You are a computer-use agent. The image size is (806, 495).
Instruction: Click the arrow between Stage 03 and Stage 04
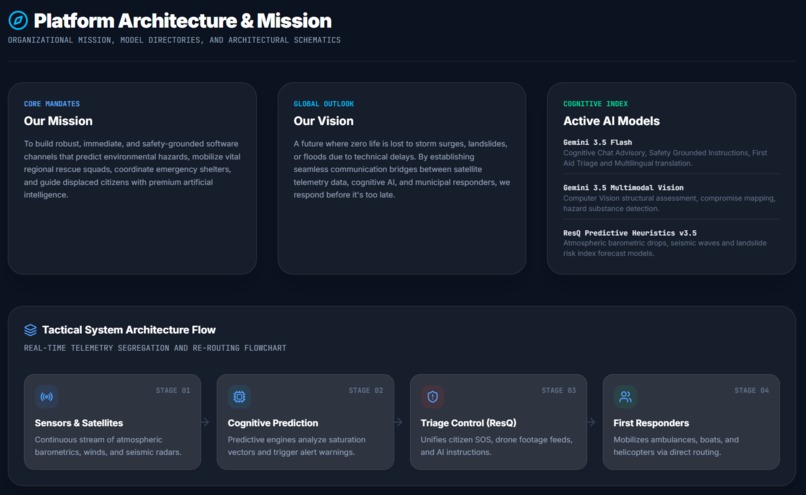(x=591, y=422)
